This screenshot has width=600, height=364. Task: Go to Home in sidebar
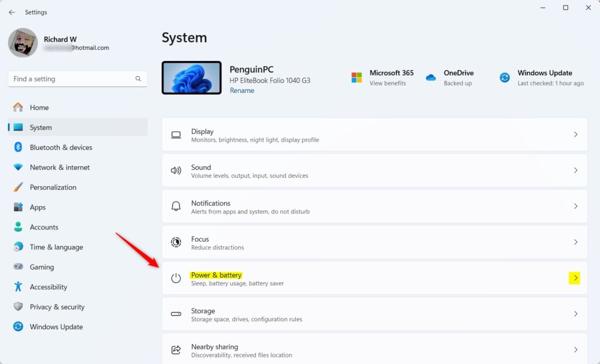(78, 108)
